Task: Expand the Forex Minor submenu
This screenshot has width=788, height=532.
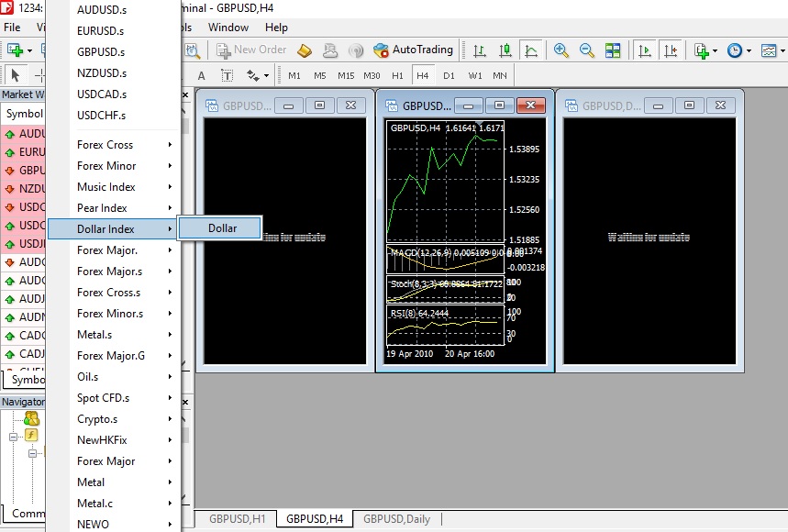Action: tap(113, 166)
